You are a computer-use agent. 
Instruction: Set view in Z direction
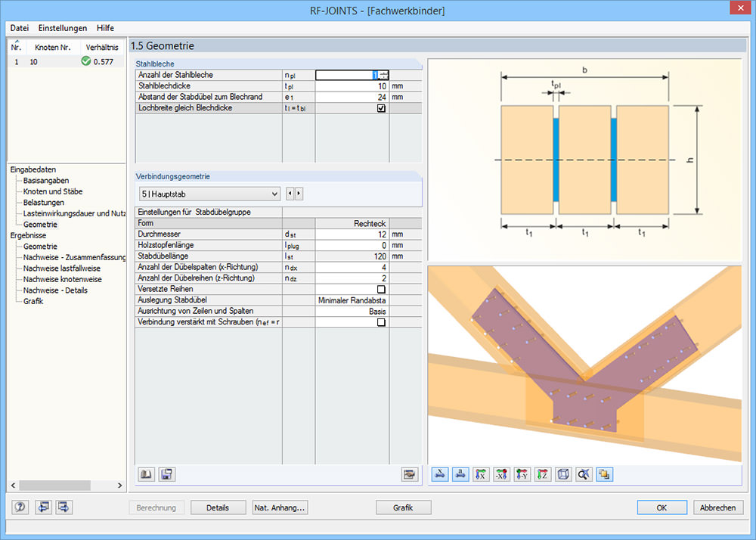[x=543, y=474]
